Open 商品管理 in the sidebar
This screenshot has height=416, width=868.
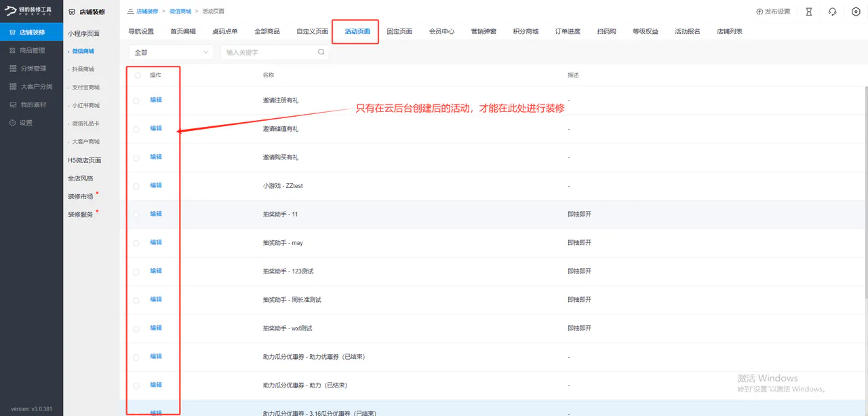coord(31,50)
